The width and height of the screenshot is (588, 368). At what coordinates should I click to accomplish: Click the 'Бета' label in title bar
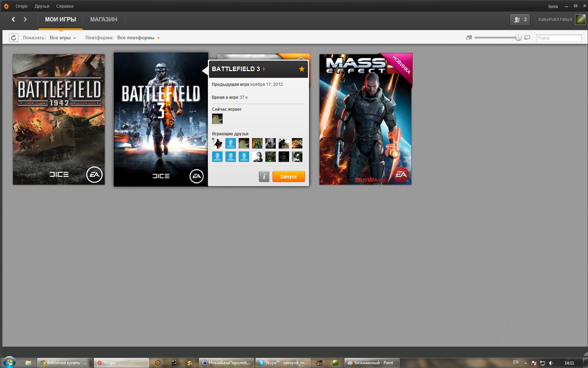coord(553,6)
